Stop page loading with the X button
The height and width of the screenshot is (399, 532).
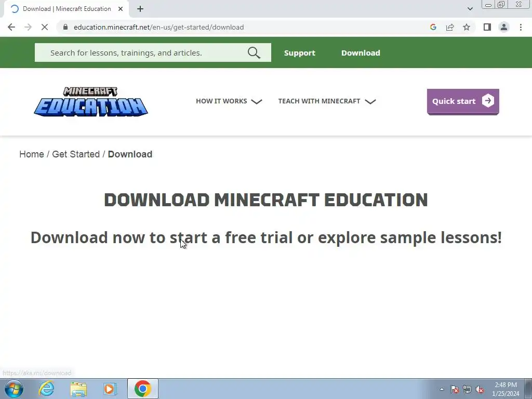[45, 27]
